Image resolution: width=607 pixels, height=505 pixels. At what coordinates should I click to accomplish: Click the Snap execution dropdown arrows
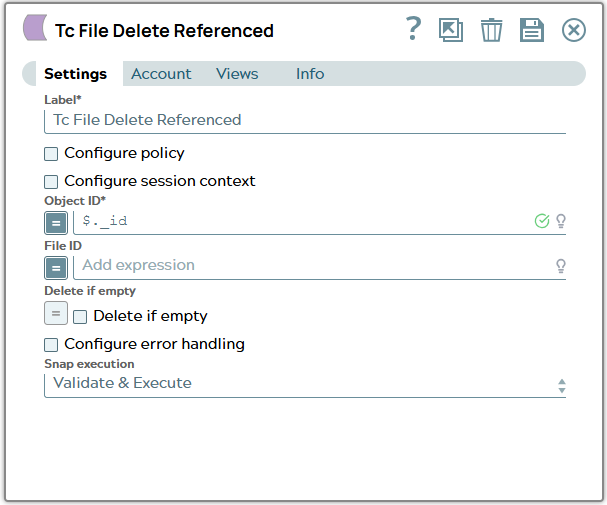pyautogui.click(x=561, y=386)
